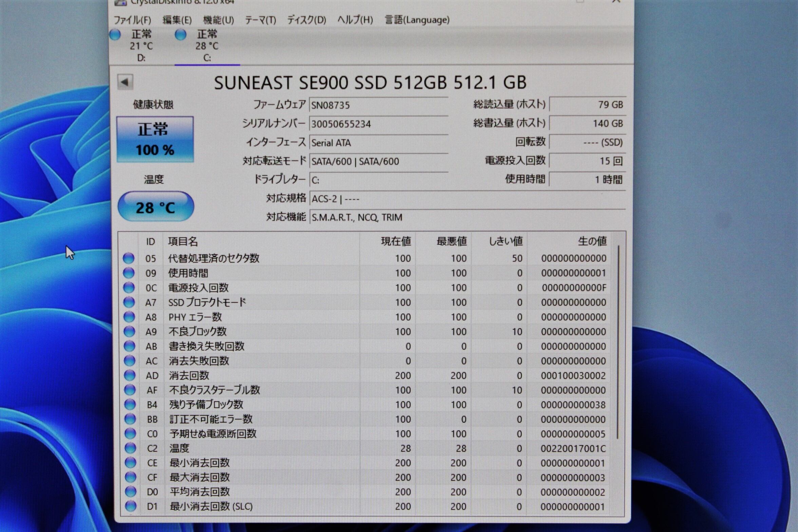The width and height of the screenshot is (798, 532).
Task: Click status orb of row C2 温度
Action: tap(130, 448)
